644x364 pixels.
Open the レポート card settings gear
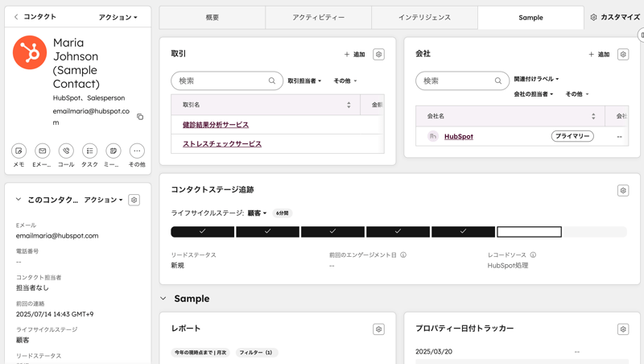pos(378,329)
